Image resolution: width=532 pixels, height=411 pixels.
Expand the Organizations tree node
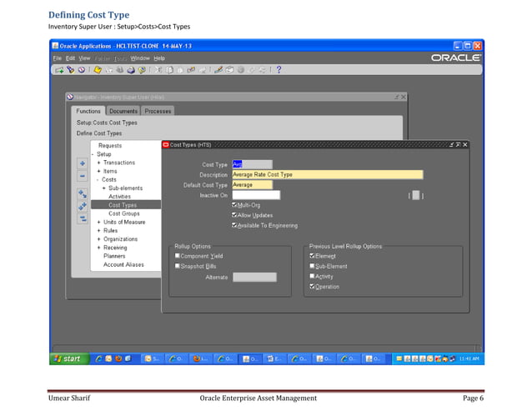99,239
